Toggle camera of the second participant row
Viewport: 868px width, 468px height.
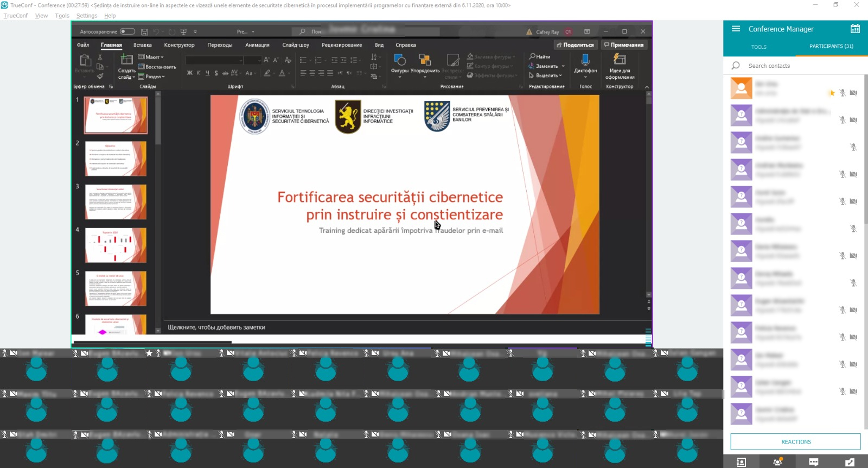click(853, 120)
